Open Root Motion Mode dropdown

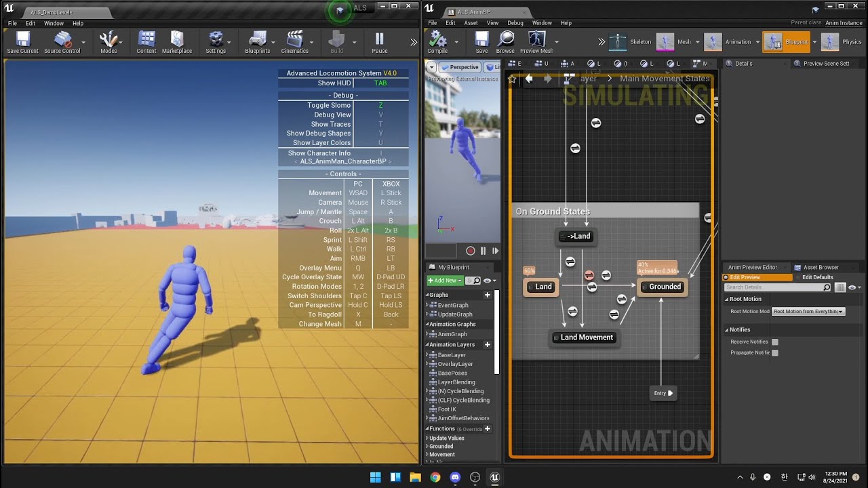pos(808,311)
